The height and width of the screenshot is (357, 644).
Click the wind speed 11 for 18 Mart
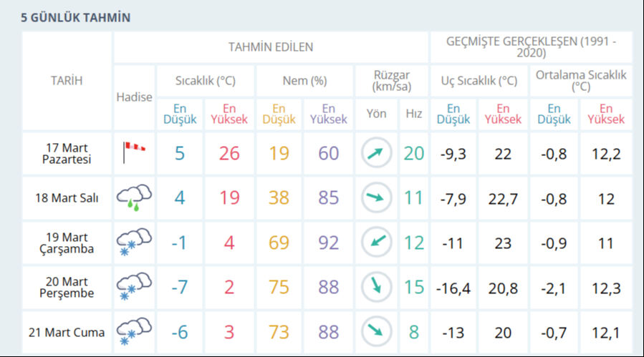(x=413, y=197)
